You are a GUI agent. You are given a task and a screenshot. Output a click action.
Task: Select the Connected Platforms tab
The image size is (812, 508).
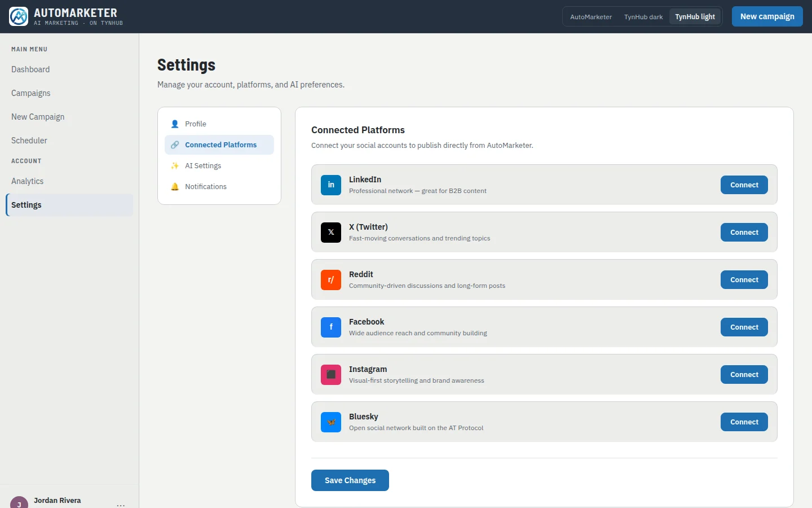[x=219, y=145]
